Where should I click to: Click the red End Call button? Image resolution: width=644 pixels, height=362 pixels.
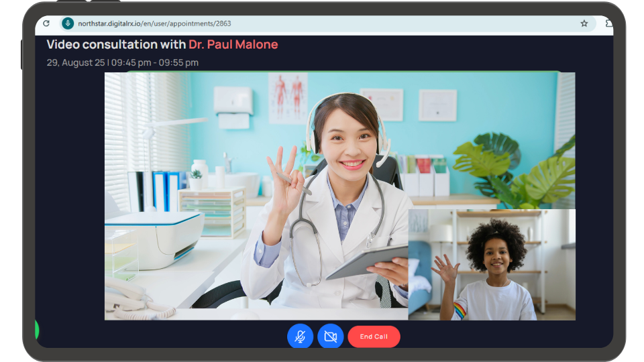click(374, 337)
